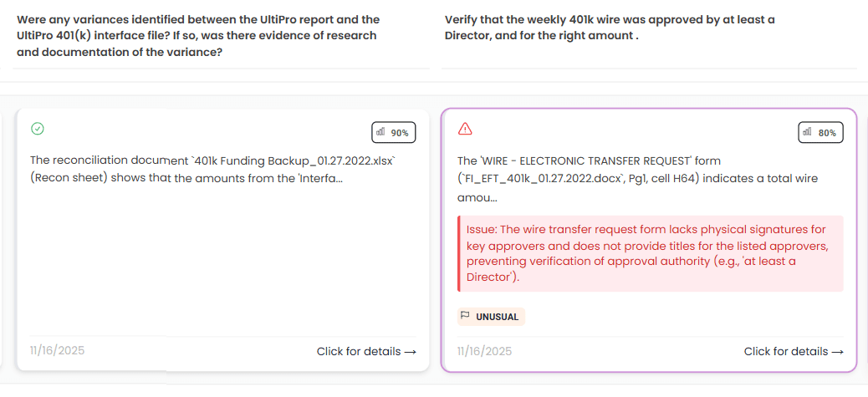Click the 11/16/2025 date on the wire transfer card
The image size is (868, 397).
tap(484, 351)
